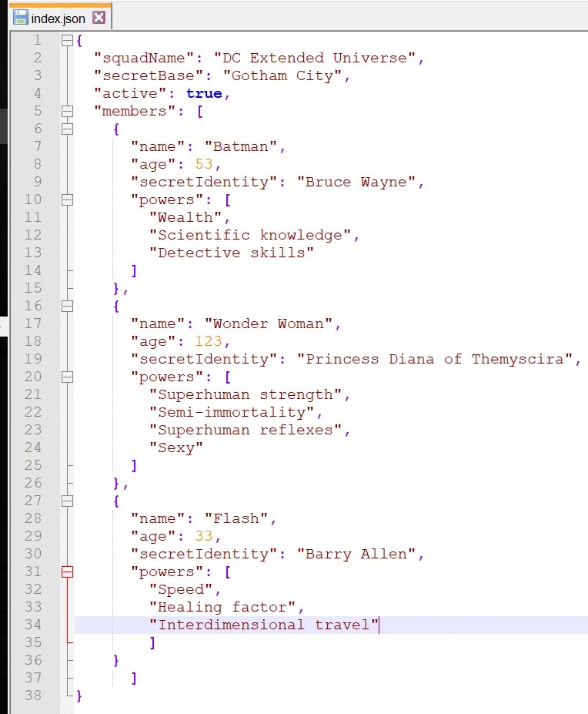
Task: Click the "secretIdentity" key on line 30
Action: point(204,554)
